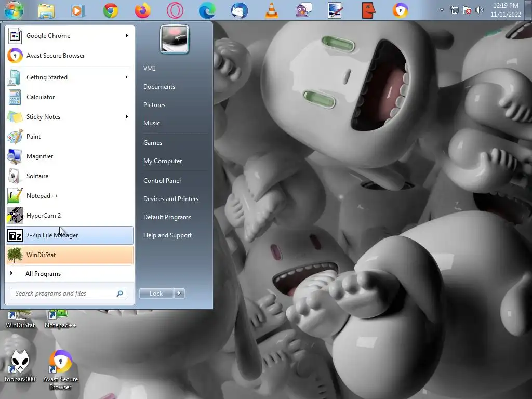The height and width of the screenshot is (399, 532).
Task: Open Pictures library link
Action: tap(154, 105)
